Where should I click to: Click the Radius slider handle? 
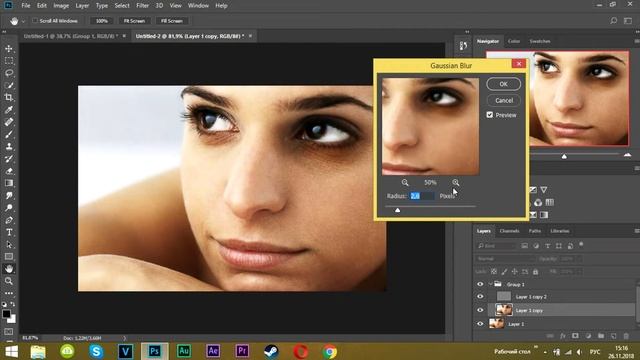pos(398,210)
